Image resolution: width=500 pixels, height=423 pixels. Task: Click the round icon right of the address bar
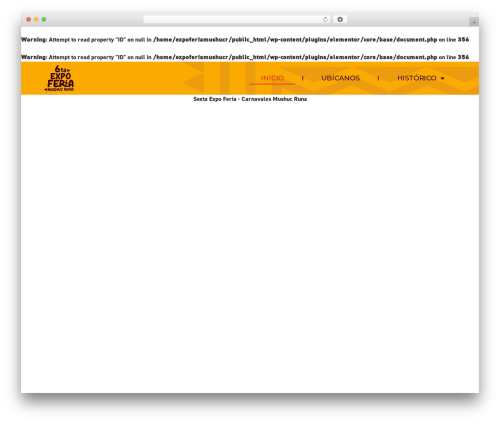pos(340,20)
